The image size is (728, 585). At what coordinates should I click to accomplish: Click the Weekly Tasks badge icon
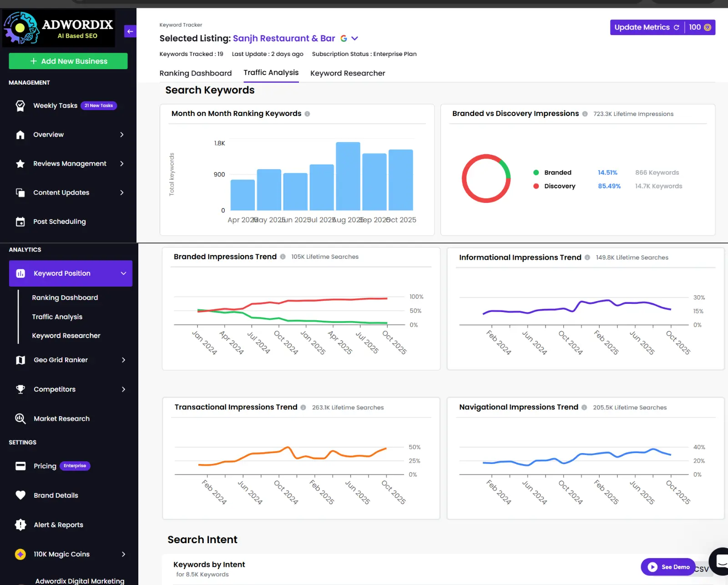tap(20, 106)
